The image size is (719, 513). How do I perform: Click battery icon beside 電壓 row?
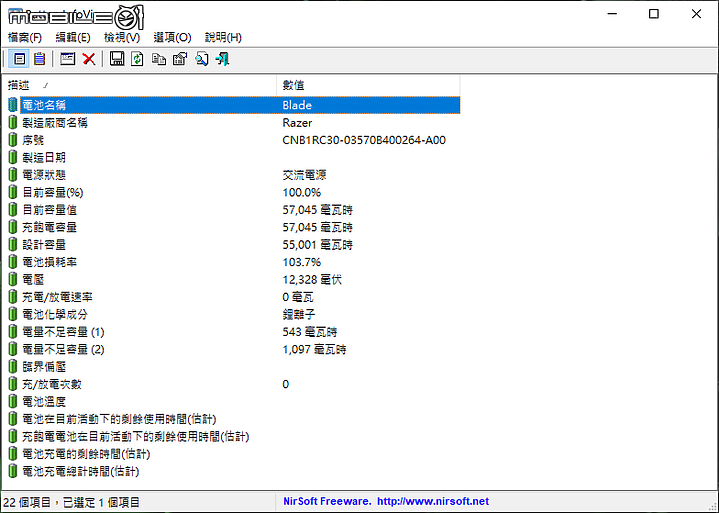13,280
